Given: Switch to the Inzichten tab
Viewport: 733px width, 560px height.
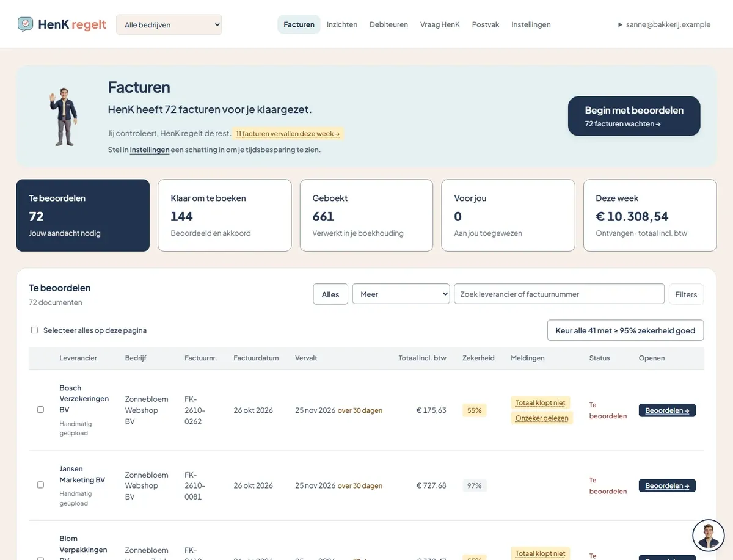Looking at the screenshot, I should 342,24.
